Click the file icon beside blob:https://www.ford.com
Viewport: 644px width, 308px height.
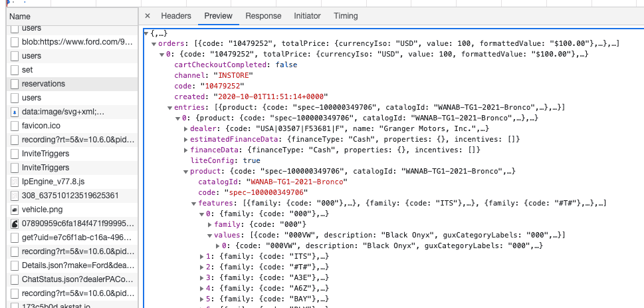pos(15,42)
